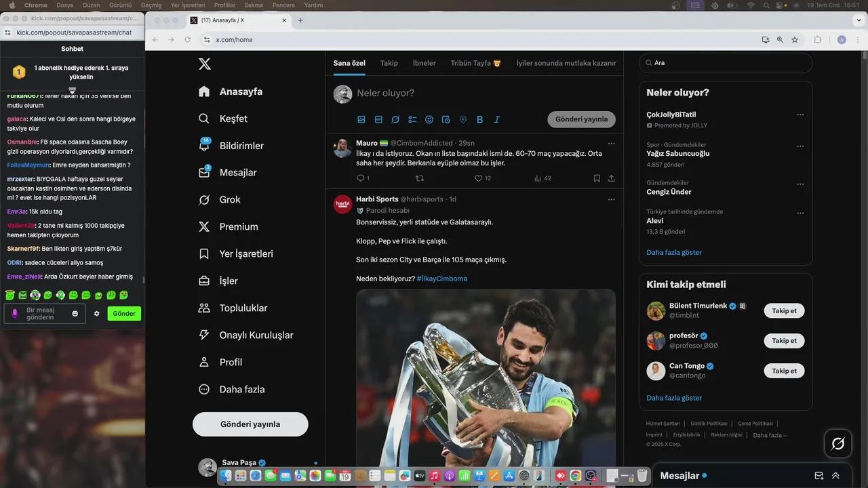
Task: Open Premium in the X sidebar
Action: 228,227
